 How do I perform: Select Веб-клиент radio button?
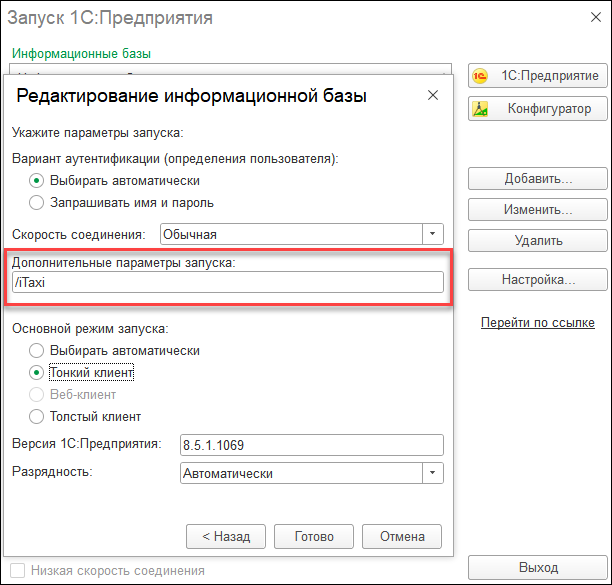(x=36, y=395)
